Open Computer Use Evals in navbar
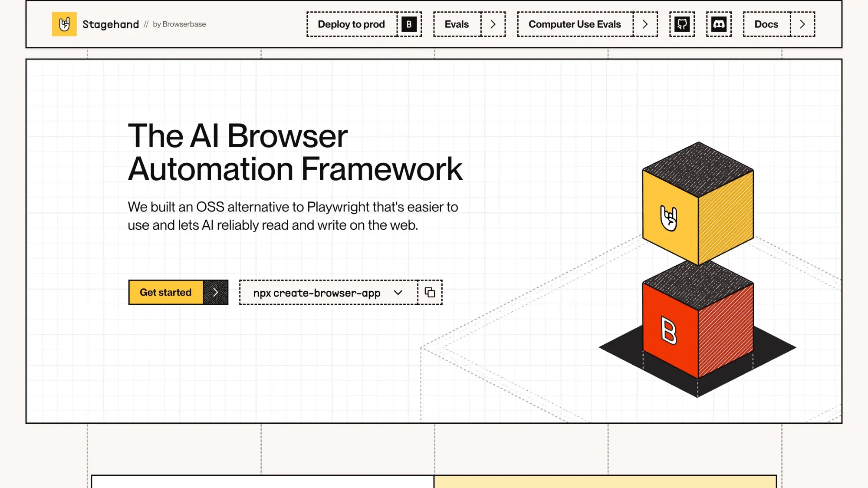 point(575,24)
